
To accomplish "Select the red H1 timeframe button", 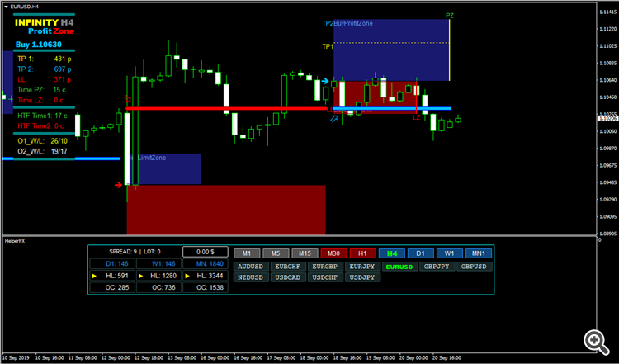I will [x=362, y=253].
